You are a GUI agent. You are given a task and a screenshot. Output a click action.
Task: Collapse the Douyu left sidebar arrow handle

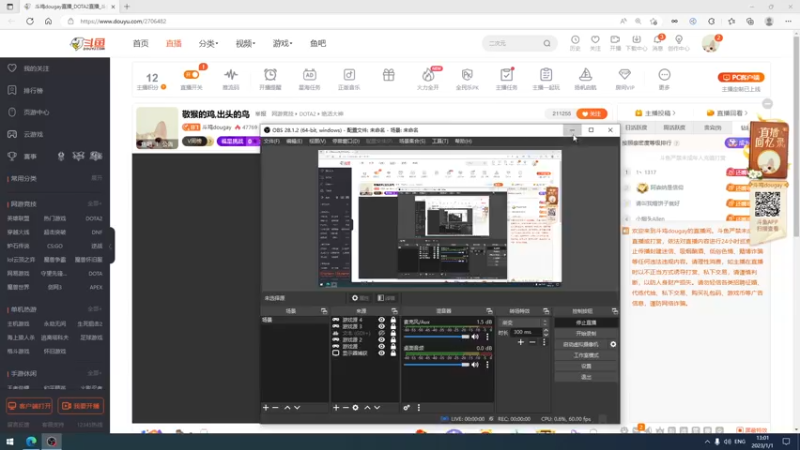[111, 246]
